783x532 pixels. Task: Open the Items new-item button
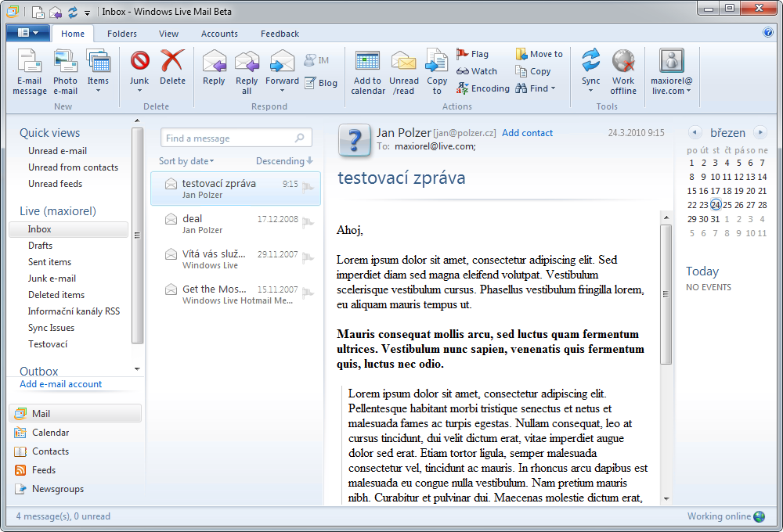point(98,72)
